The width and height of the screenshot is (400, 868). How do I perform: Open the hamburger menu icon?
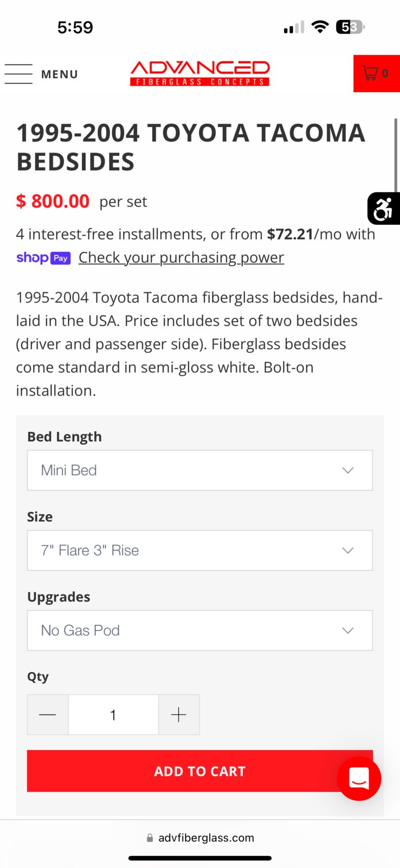tap(18, 74)
